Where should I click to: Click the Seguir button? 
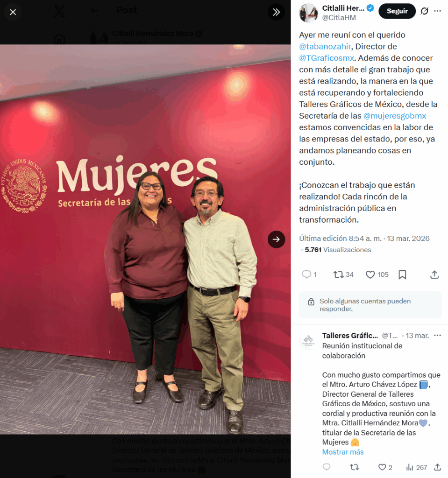[397, 11]
